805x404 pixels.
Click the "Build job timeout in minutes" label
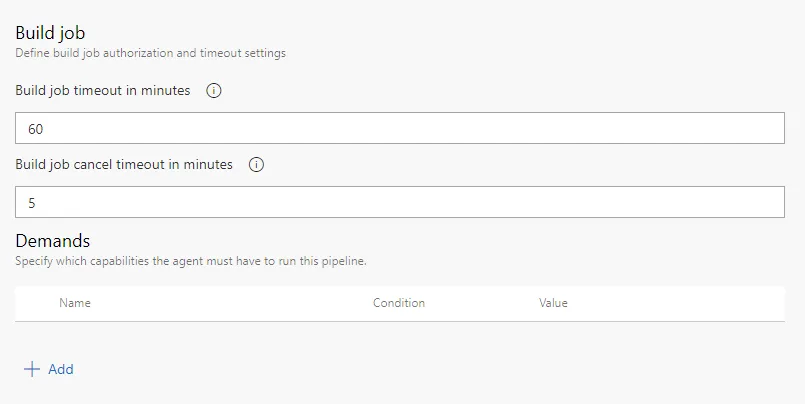[103, 91]
